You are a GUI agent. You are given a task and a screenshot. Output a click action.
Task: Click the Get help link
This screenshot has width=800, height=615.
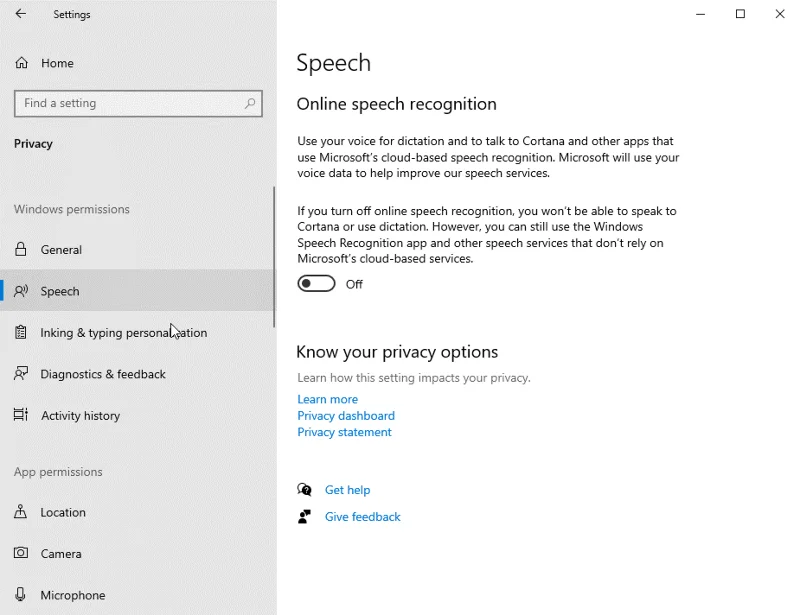(347, 490)
